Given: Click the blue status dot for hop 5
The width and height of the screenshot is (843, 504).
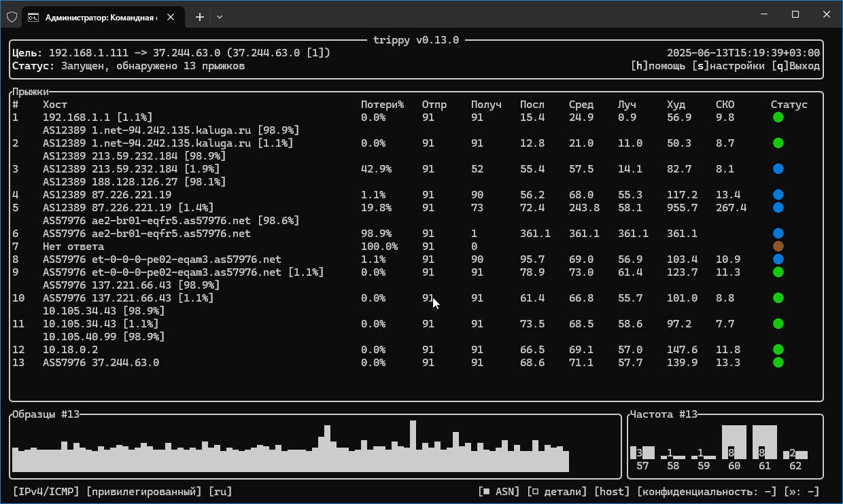Looking at the screenshot, I should pos(778,207).
